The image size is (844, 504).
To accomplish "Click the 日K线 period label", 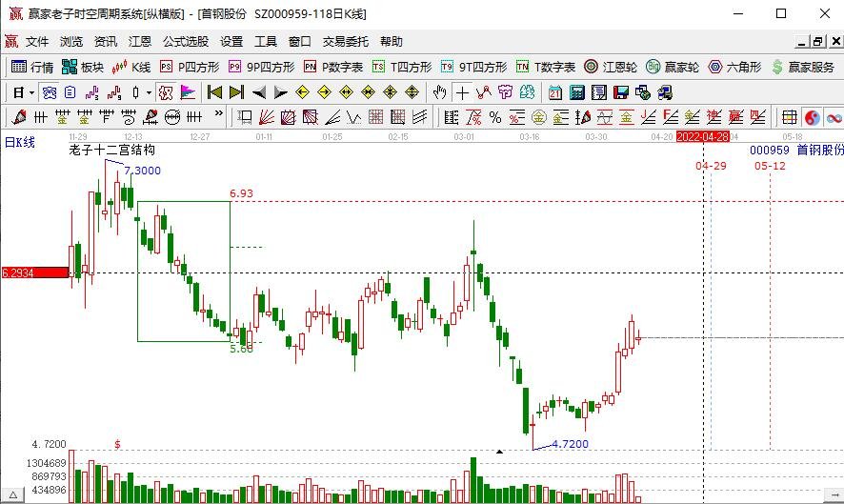I will (x=20, y=142).
